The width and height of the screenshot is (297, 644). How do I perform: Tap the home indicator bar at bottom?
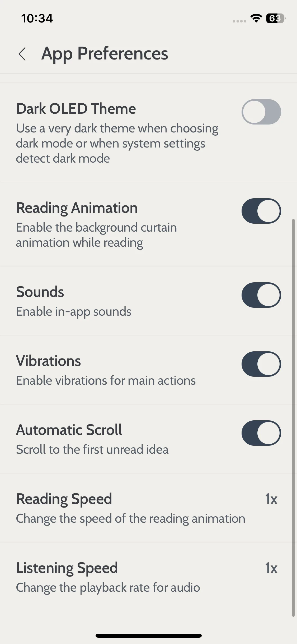click(149, 636)
